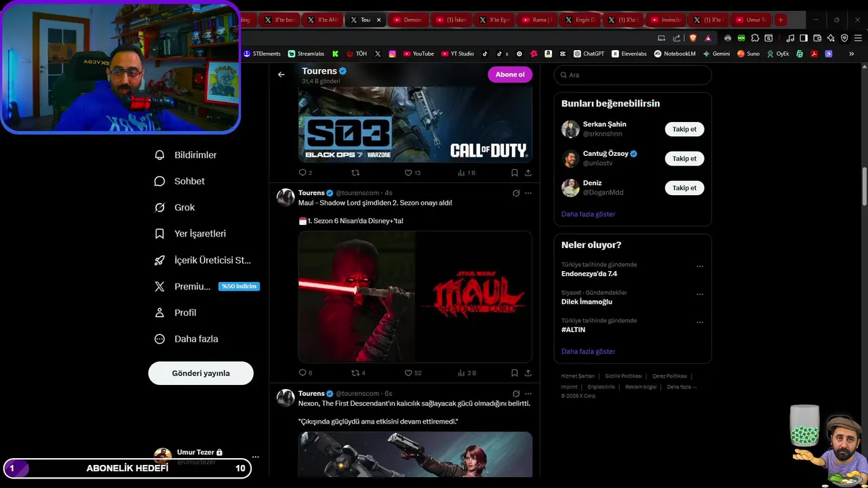
Task: Switch to the Rama browser tab
Action: tap(536, 20)
